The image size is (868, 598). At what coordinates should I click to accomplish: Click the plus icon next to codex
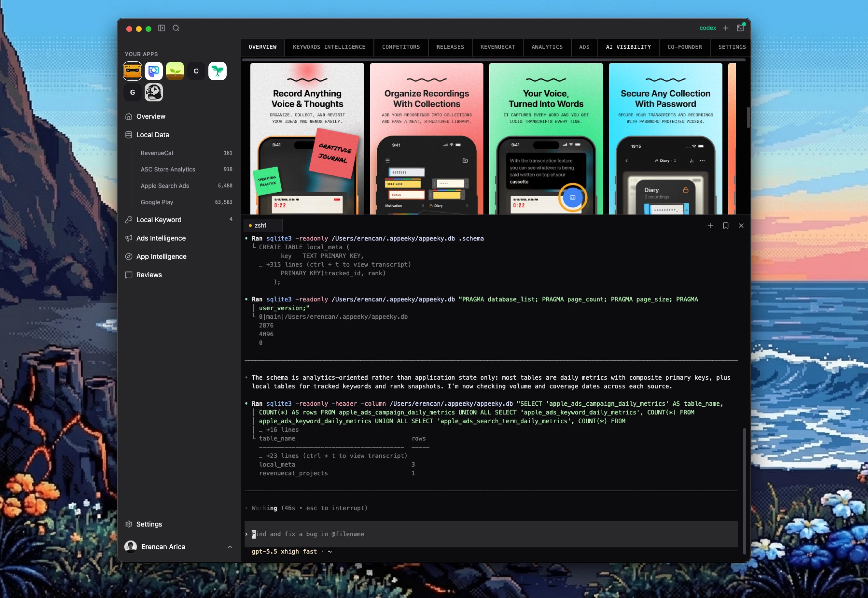725,28
